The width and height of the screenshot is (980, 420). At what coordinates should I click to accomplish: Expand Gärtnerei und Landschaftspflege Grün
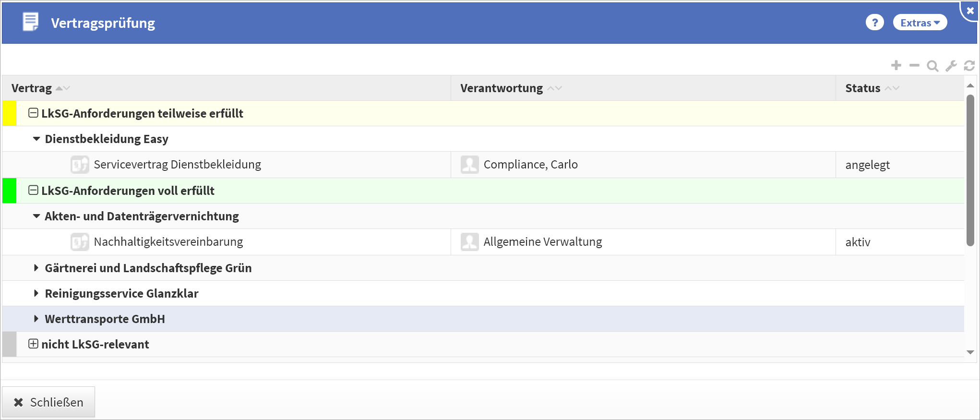[36, 268]
